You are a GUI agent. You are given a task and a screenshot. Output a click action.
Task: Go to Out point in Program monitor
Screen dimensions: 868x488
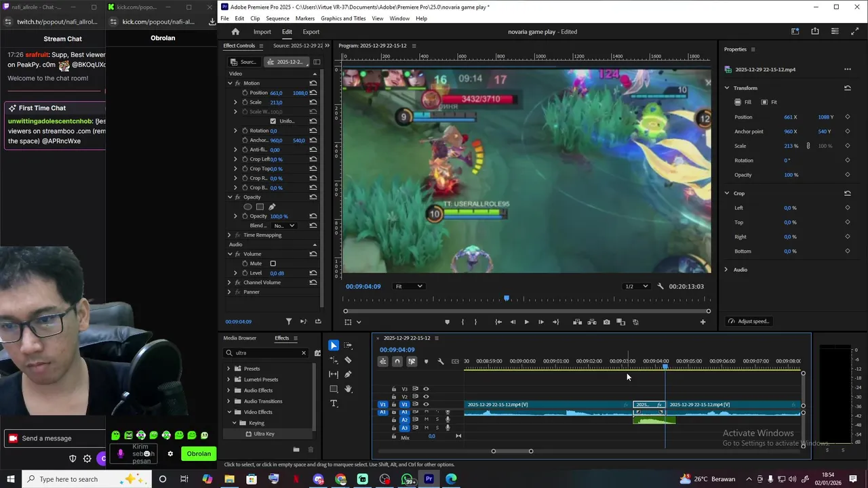pos(556,322)
